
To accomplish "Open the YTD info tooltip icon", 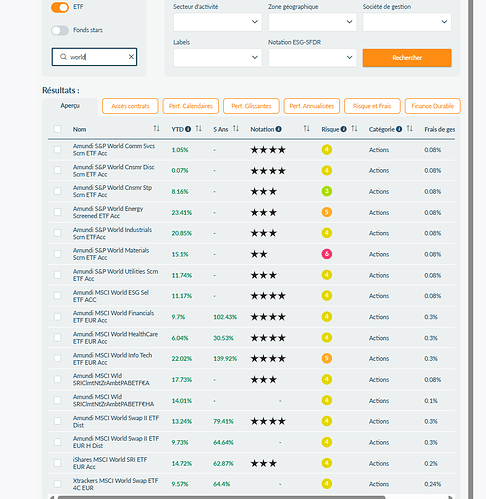I will coord(188,129).
